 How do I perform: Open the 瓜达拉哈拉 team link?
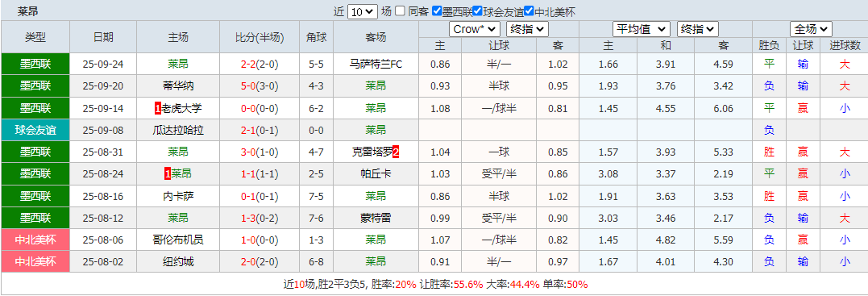[x=178, y=131]
